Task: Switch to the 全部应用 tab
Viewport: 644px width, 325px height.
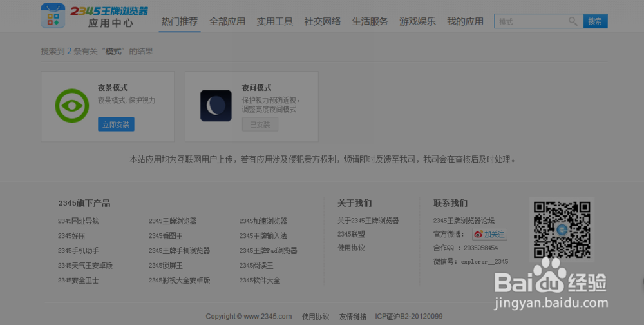Action: tap(227, 21)
